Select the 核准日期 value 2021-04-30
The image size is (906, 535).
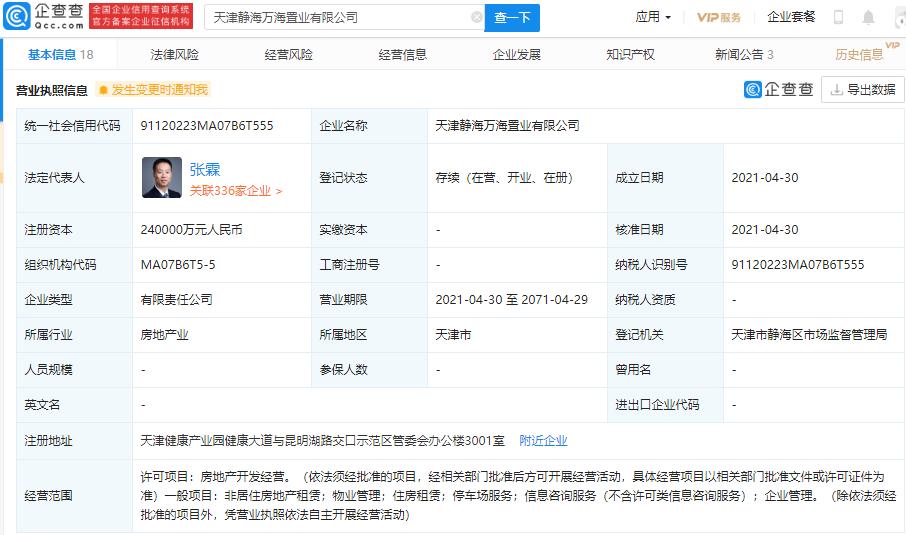pyautogui.click(x=765, y=229)
